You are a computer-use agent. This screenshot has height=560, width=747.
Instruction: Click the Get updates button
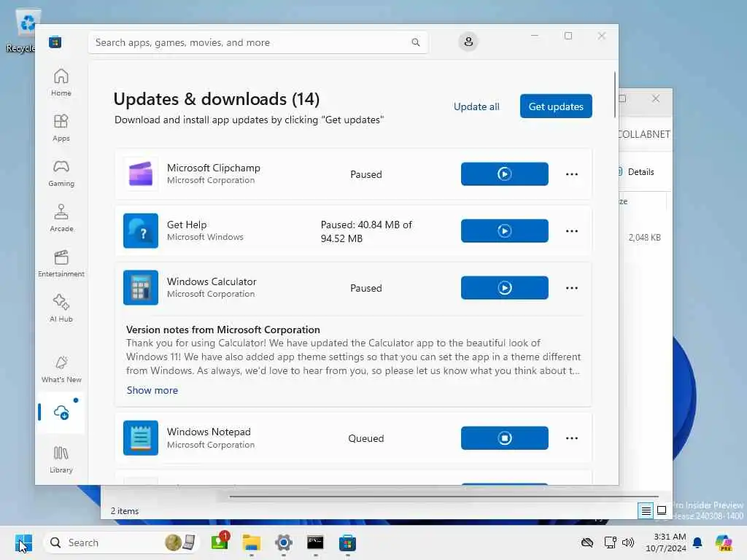click(556, 106)
